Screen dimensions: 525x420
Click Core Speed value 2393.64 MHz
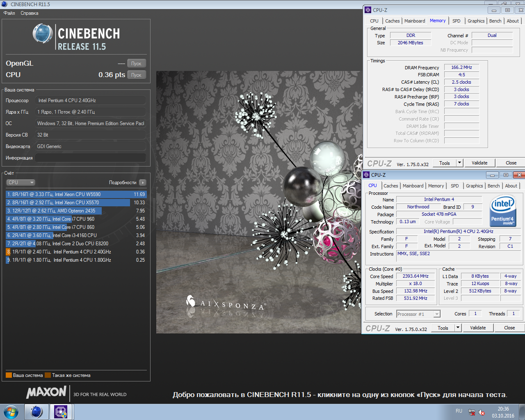415,276
